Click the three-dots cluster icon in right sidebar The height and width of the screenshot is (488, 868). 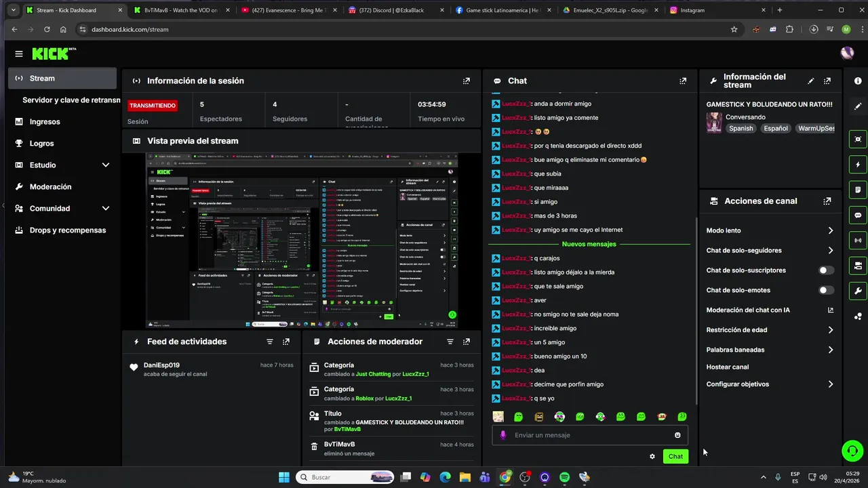[x=858, y=317]
